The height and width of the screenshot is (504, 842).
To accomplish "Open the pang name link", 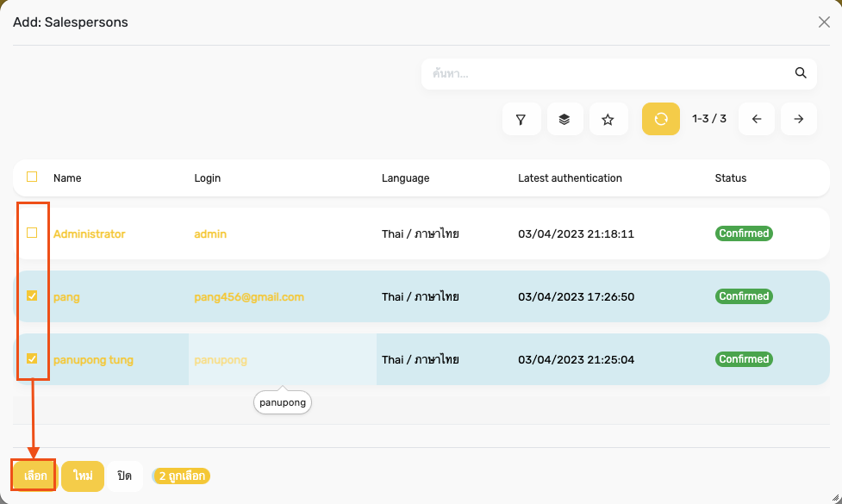I will 66,297.
